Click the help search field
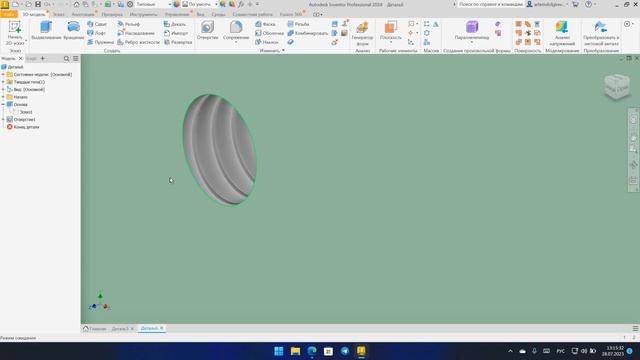The image size is (640, 360). point(490,4)
